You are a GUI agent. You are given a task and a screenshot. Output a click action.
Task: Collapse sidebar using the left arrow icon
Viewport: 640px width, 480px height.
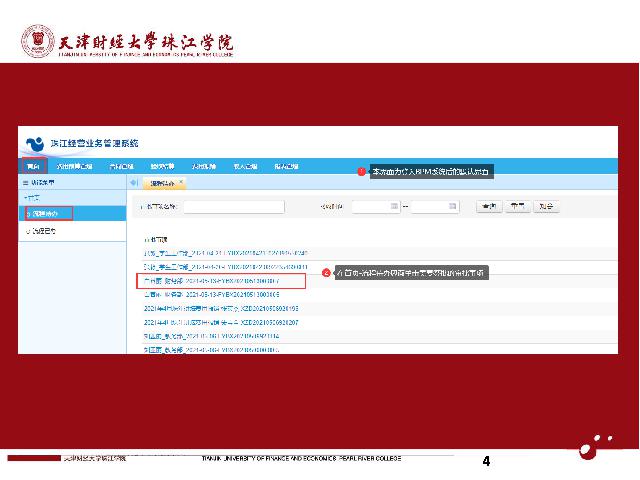134,183
